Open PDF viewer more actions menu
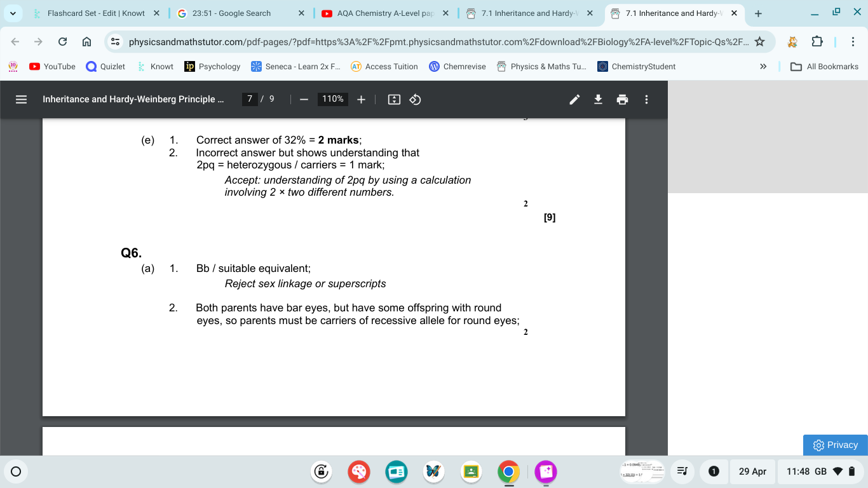 [x=646, y=99]
